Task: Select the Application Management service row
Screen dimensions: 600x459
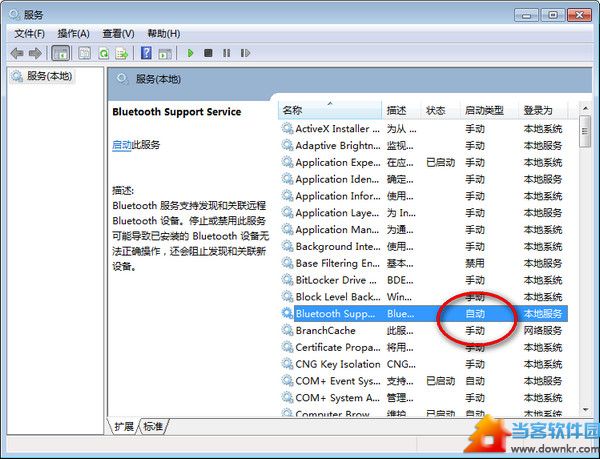Action: tap(424, 229)
